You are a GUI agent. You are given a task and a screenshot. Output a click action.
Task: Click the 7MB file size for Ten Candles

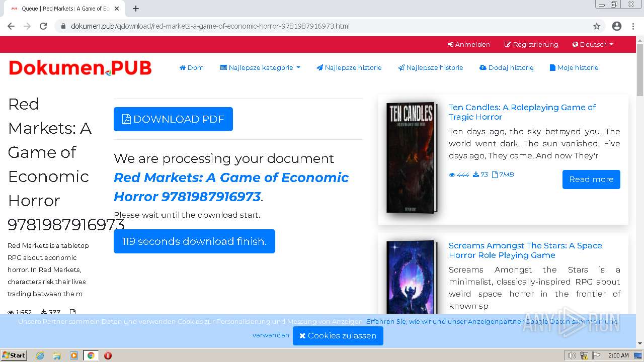[503, 175]
